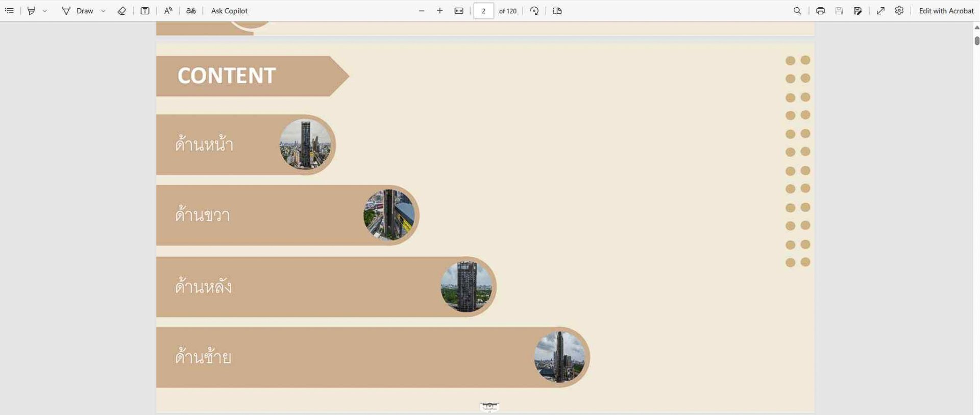Open the Translate tool
980x415 pixels.
(191, 11)
